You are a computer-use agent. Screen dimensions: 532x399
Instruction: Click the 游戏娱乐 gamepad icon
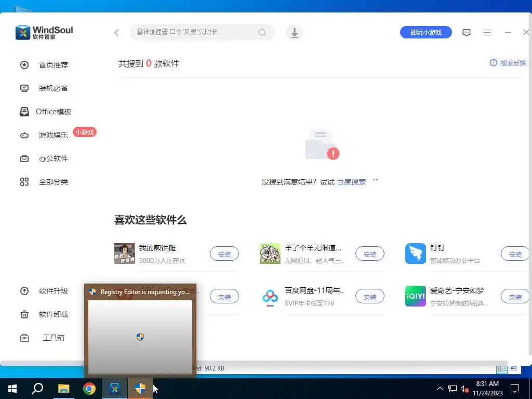click(24, 136)
